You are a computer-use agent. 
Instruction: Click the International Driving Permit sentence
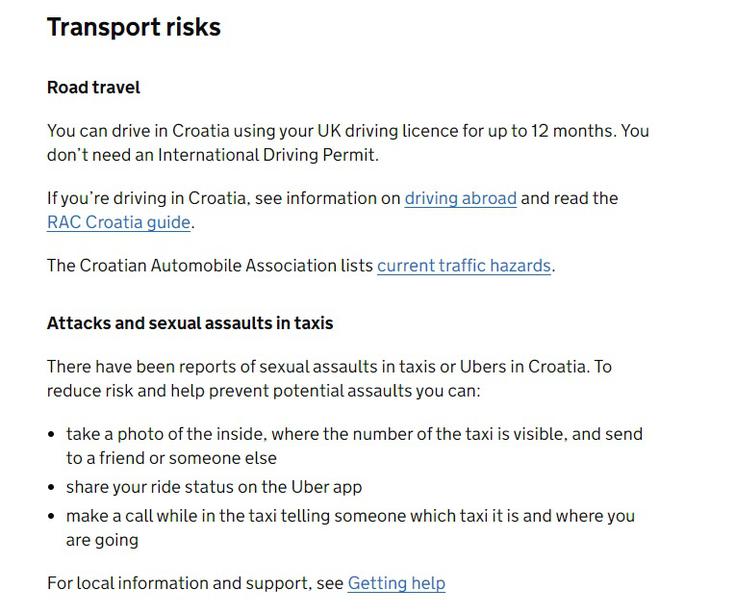(x=213, y=155)
